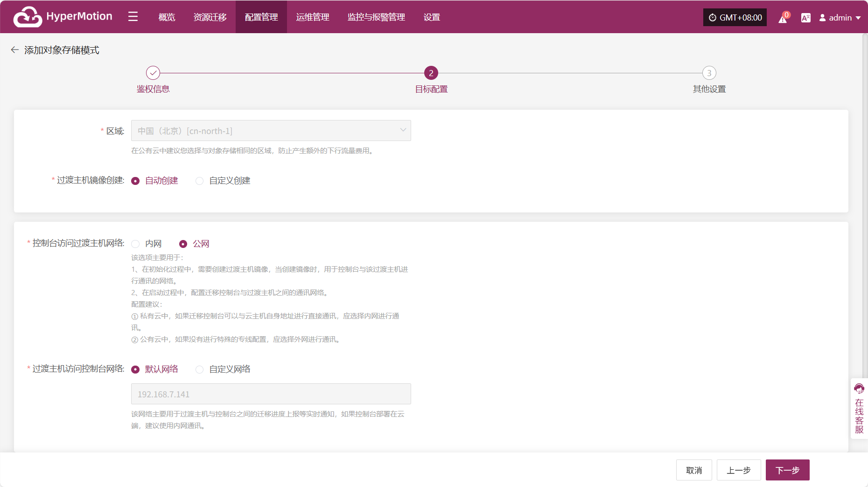This screenshot has height=487, width=868.
Task: Click the 取消 cancel button
Action: 694,470
